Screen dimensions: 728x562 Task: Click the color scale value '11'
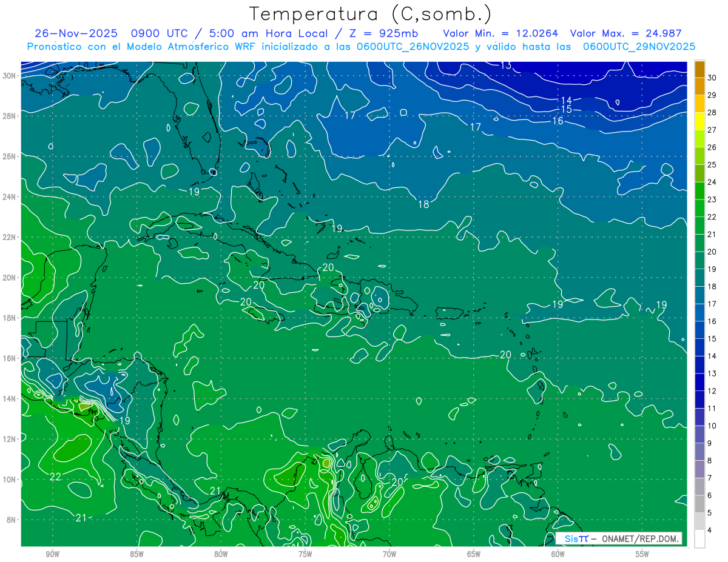click(x=712, y=408)
